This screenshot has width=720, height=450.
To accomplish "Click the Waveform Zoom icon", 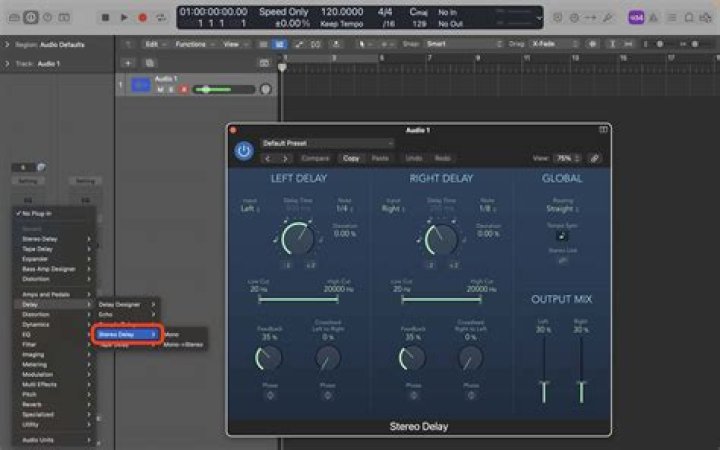I will pos(593,44).
